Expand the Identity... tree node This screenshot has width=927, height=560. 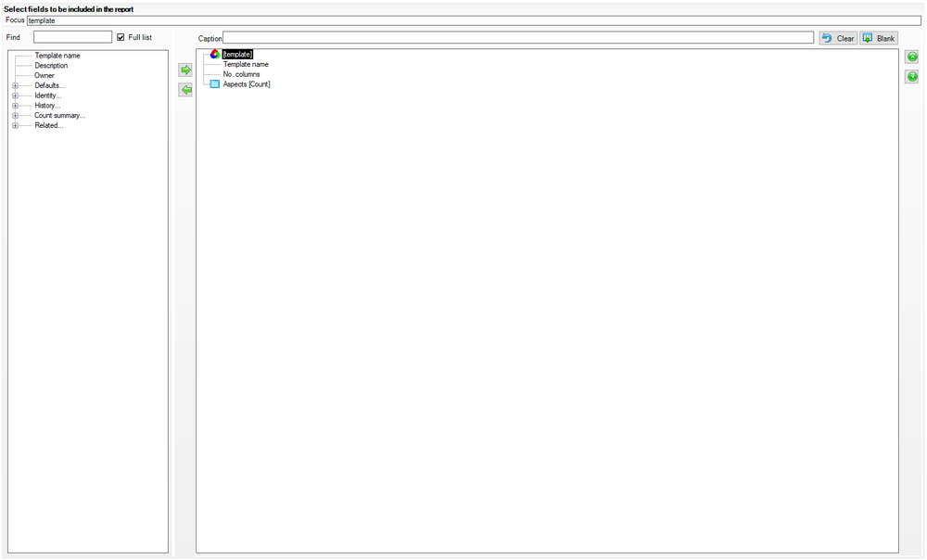click(x=16, y=95)
